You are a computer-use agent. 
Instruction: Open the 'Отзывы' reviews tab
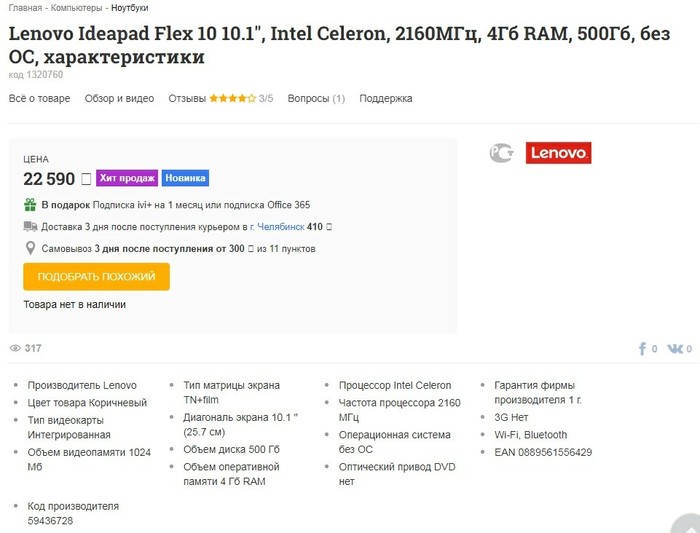click(x=187, y=99)
